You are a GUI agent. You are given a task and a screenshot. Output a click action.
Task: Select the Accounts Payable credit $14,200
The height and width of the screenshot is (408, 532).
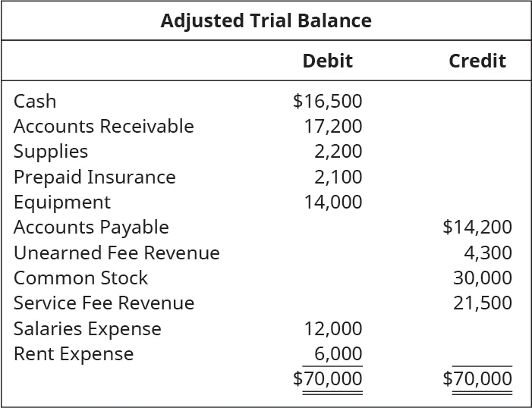click(477, 227)
